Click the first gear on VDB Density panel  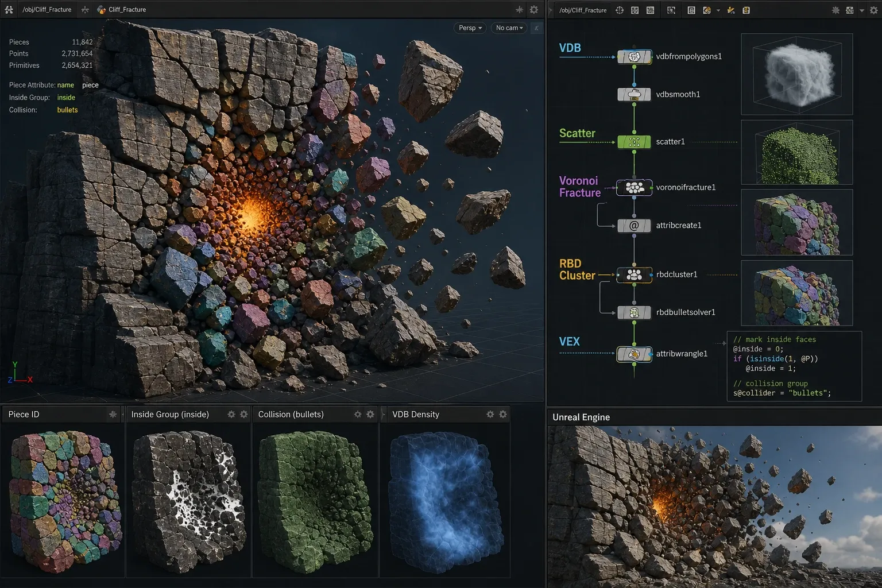[490, 414]
